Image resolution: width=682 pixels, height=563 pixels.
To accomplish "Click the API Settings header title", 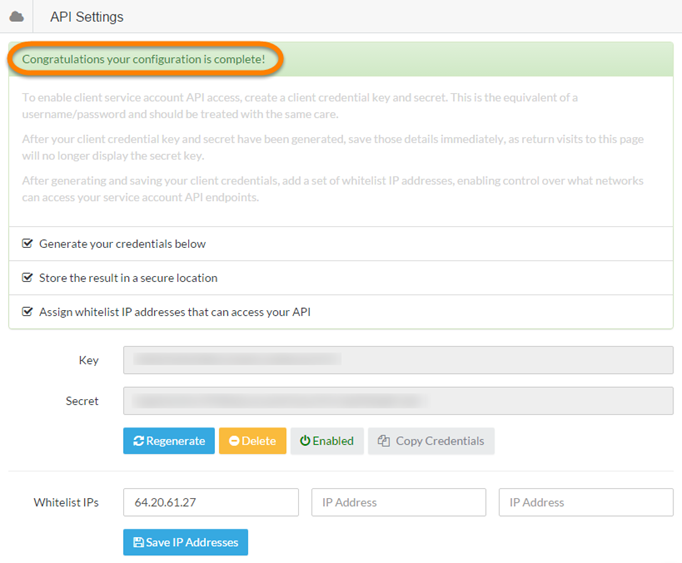I will [x=86, y=17].
